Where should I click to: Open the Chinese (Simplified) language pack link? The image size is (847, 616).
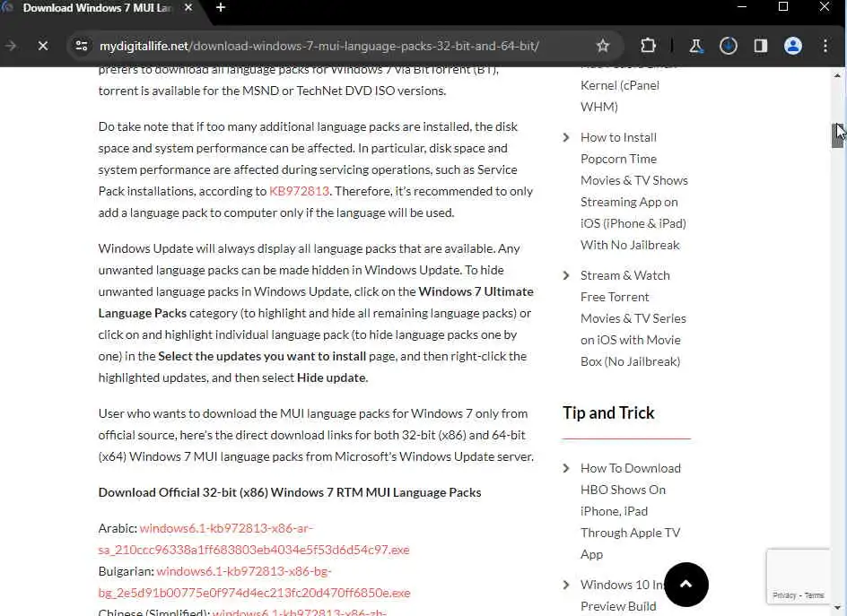(x=300, y=612)
